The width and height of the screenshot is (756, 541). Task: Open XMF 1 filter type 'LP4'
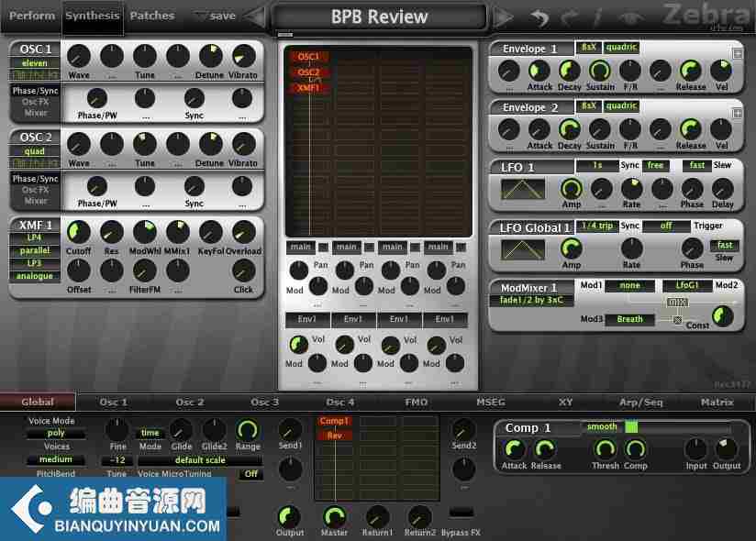34,238
